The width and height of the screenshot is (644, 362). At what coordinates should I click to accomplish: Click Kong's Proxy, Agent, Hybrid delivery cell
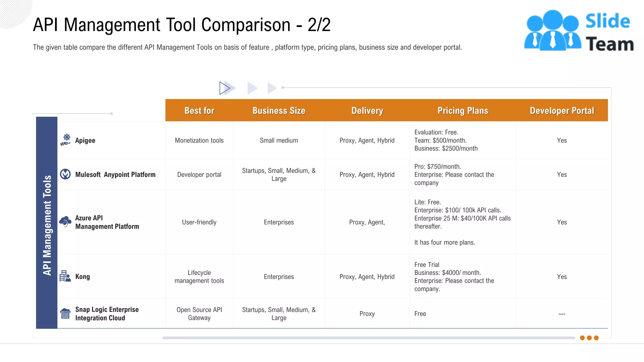367,277
